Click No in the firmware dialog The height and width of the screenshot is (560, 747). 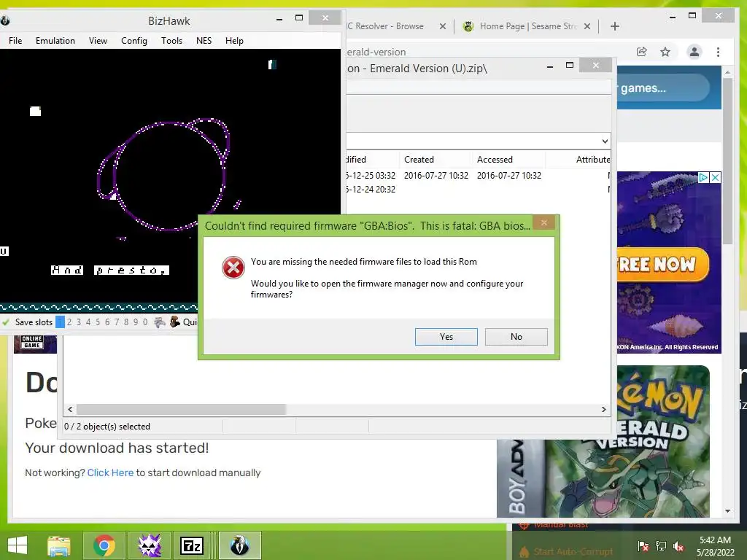pos(516,337)
